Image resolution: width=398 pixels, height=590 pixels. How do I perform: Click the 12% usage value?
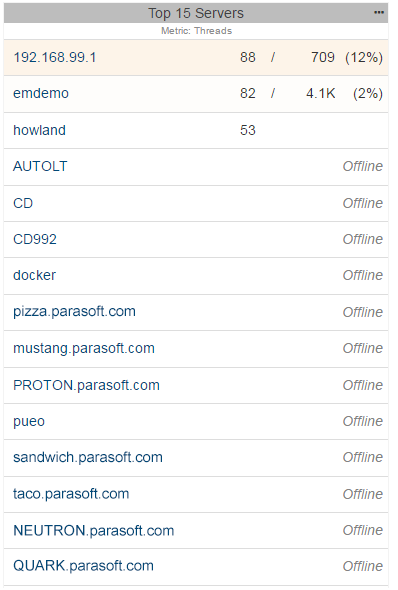pyautogui.click(x=364, y=58)
